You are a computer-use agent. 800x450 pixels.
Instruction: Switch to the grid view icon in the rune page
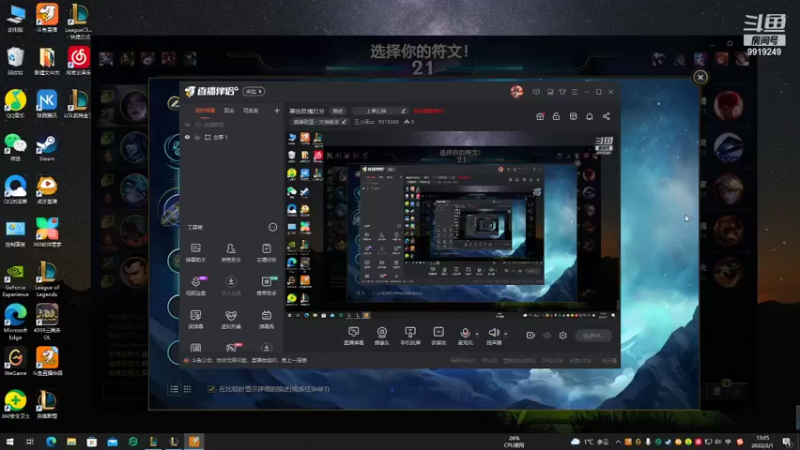(187, 389)
